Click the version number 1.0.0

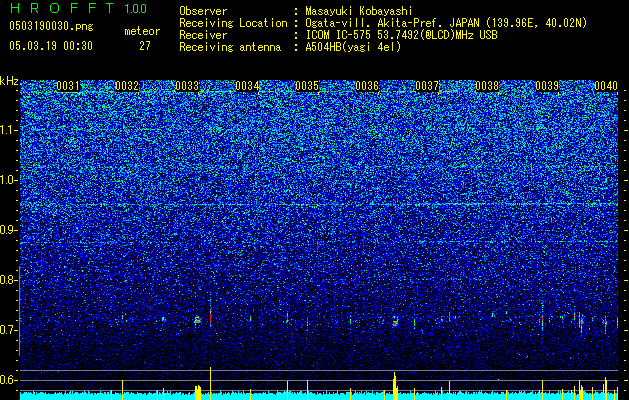(x=135, y=8)
